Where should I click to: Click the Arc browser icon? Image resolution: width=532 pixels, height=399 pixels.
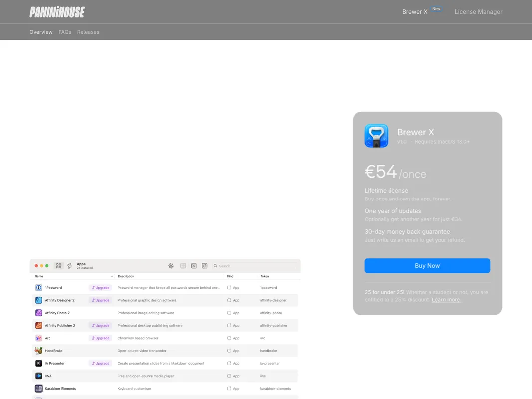[x=39, y=338]
